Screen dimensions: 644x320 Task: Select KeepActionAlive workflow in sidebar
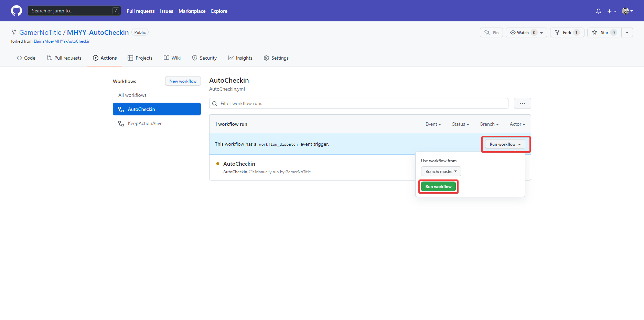pos(145,123)
